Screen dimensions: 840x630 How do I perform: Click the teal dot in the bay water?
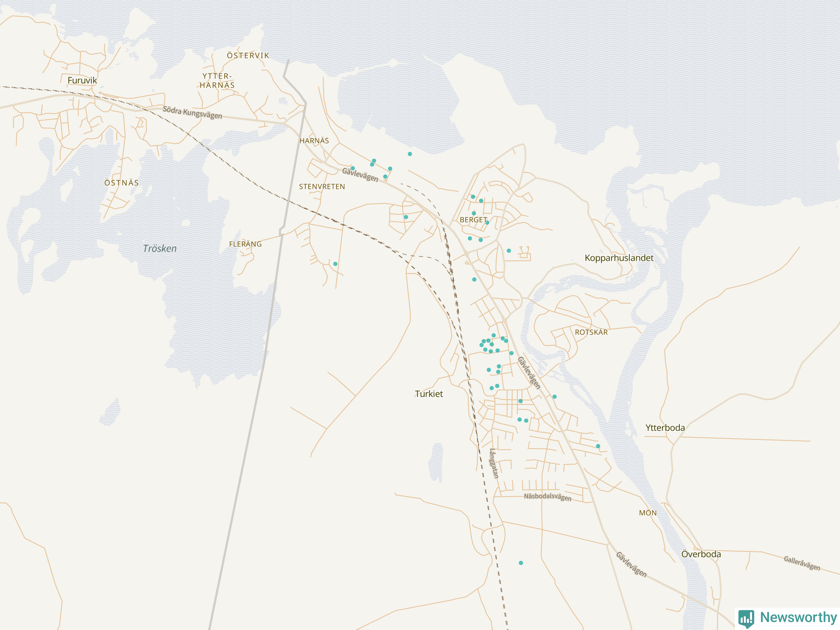pos(410,154)
